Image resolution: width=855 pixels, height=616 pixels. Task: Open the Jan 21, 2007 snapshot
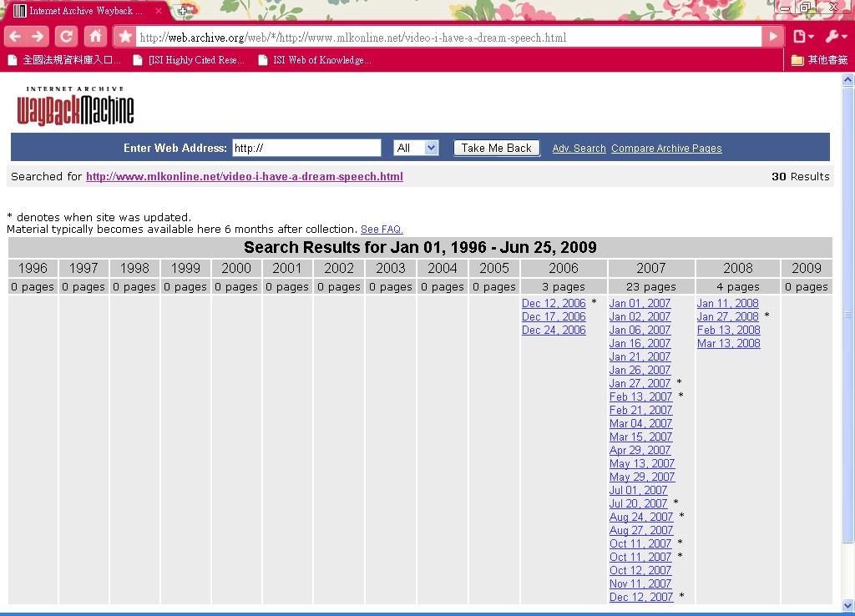(640, 356)
